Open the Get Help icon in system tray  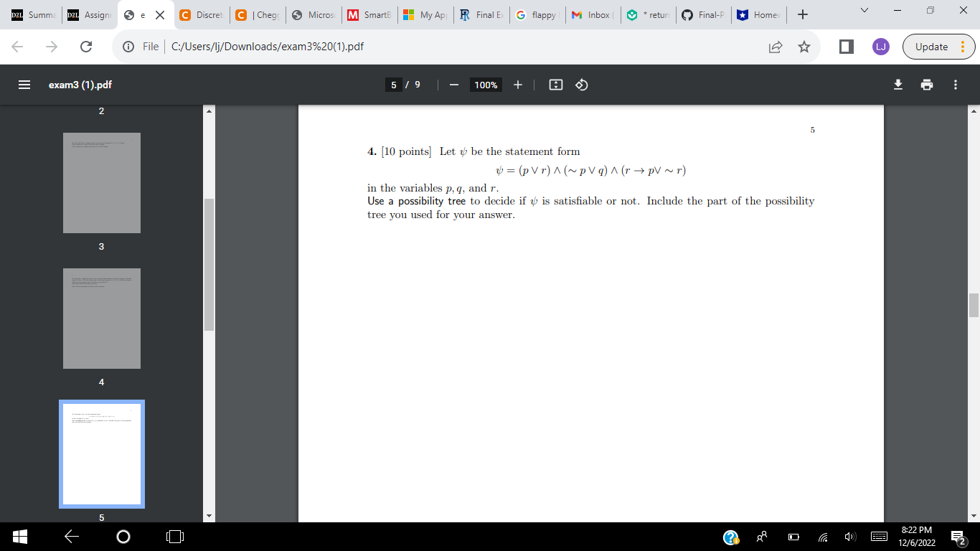pos(730,537)
